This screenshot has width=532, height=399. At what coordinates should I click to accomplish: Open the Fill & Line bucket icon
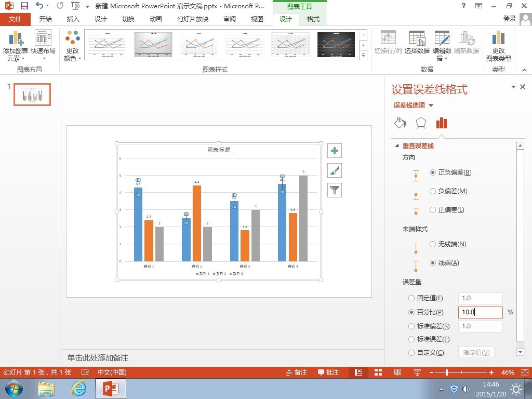point(401,123)
